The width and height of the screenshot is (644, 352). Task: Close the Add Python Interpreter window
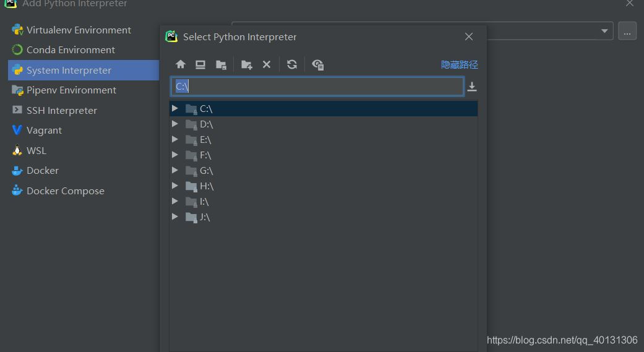[x=630, y=3]
